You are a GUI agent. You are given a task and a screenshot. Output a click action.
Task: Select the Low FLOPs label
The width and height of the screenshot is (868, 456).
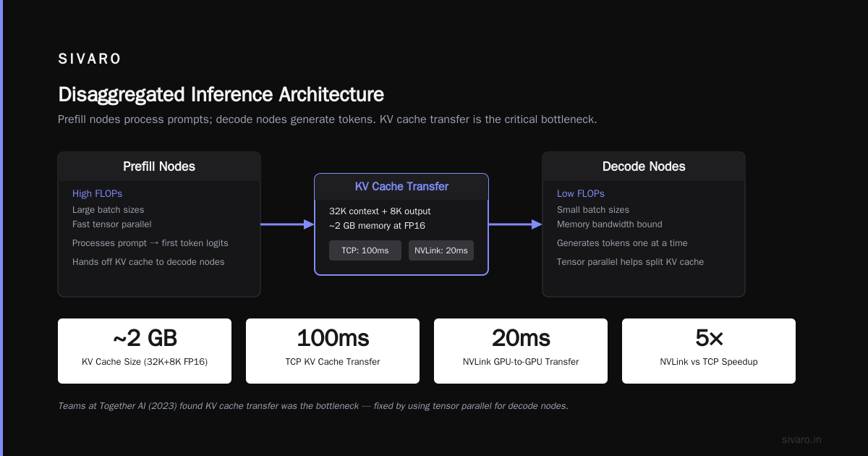[x=581, y=194]
